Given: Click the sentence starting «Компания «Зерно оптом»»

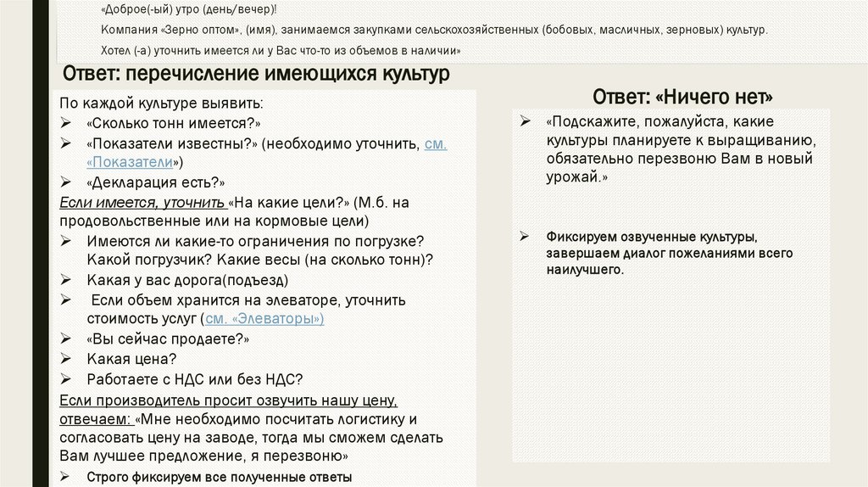Looking at the screenshot, I should pyautogui.click(x=434, y=30).
